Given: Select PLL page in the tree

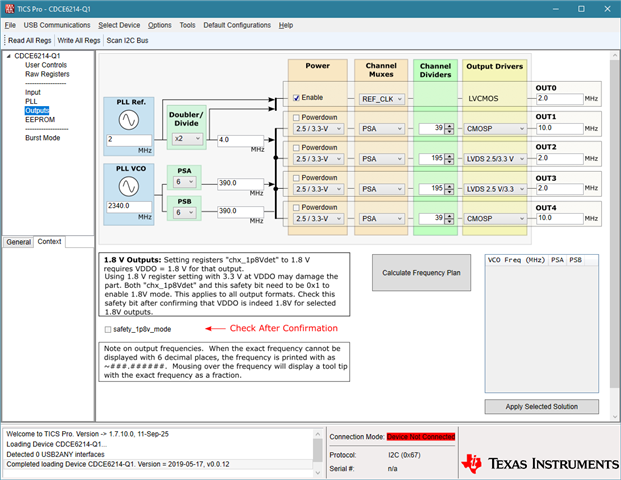Looking at the screenshot, I should (x=31, y=101).
